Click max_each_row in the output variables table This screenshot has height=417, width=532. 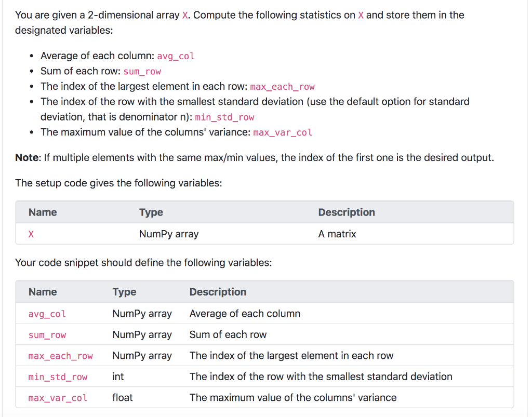pyautogui.click(x=60, y=356)
